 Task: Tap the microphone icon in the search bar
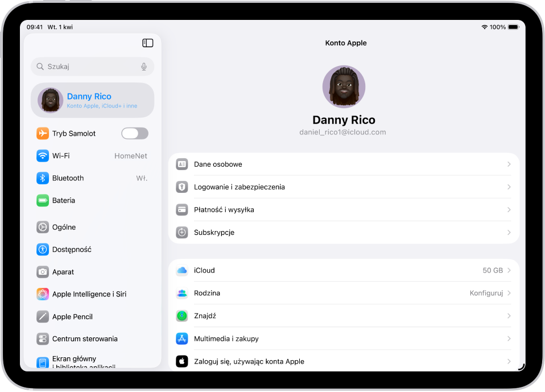pyautogui.click(x=144, y=67)
